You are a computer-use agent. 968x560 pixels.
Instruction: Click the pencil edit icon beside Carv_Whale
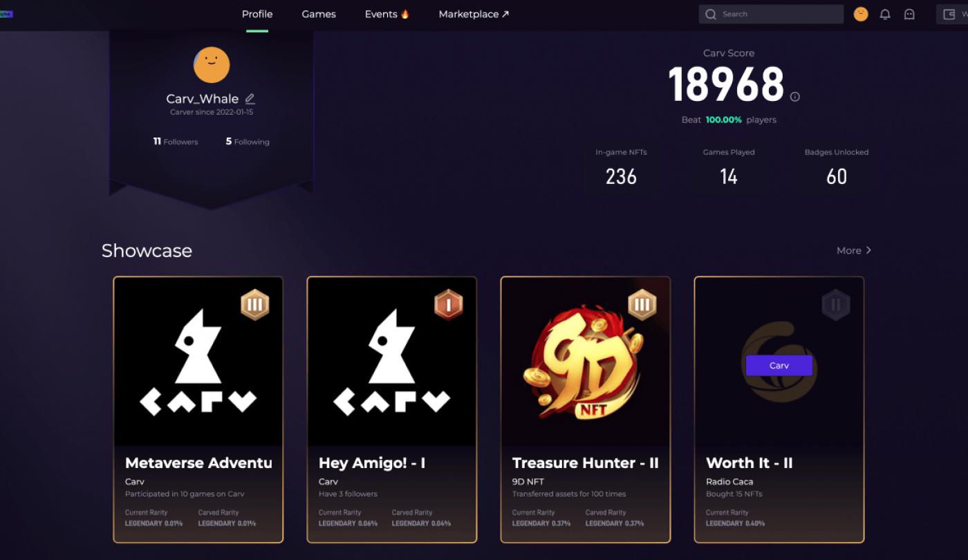[250, 99]
